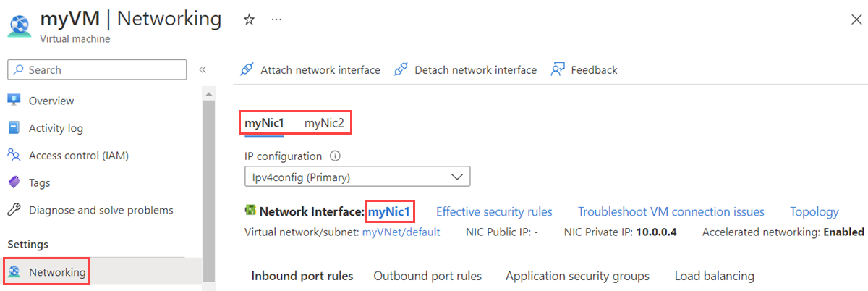Select the Outbound port rules tab

coord(427,276)
